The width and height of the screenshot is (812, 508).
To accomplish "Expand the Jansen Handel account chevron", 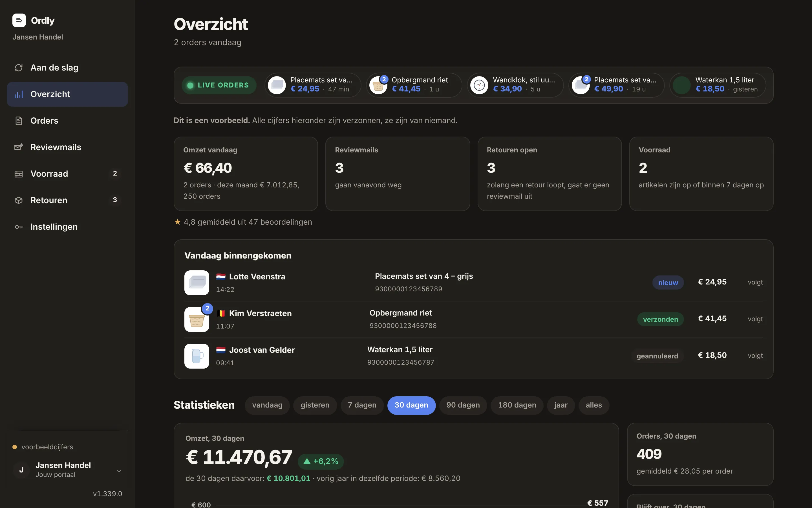I will [x=119, y=471].
